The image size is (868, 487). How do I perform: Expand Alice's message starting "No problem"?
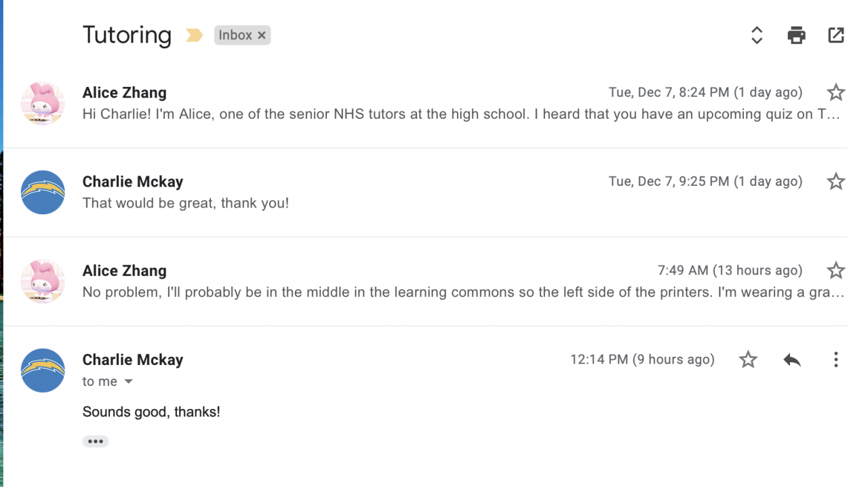pos(461,292)
